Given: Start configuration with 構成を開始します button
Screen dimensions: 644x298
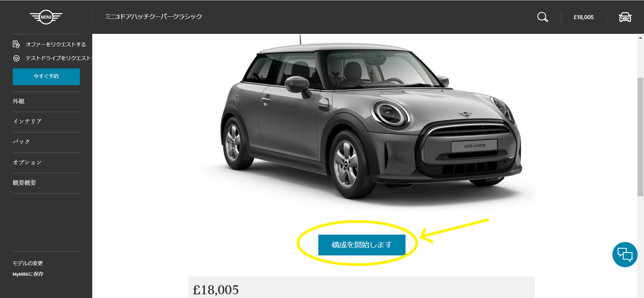Looking at the screenshot, I should pos(361,245).
